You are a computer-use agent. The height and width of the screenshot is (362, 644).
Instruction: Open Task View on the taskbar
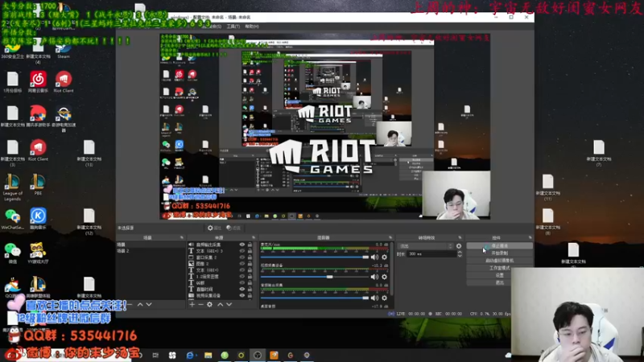(155, 355)
